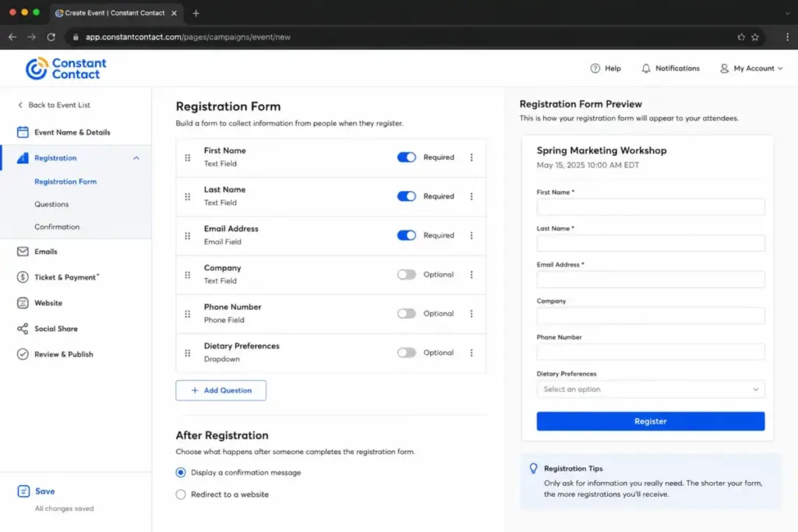Click the Ticket & Payment dollar icon
798x532 pixels.
coord(23,277)
